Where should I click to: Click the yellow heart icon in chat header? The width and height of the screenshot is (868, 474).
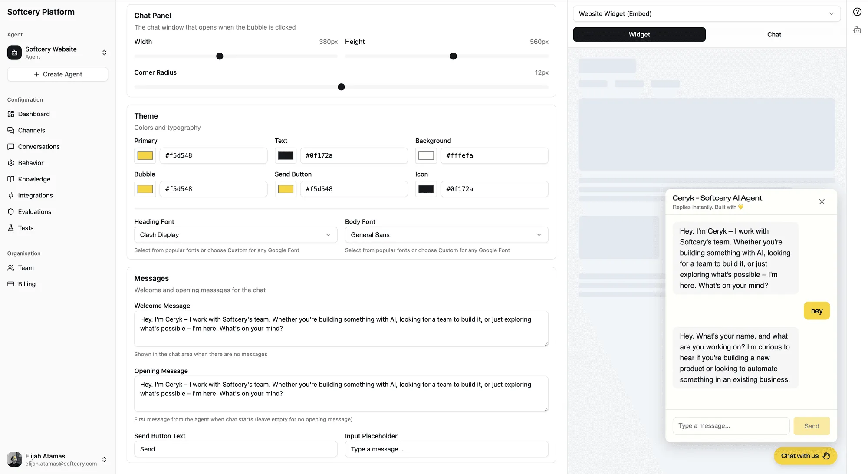pos(741,207)
